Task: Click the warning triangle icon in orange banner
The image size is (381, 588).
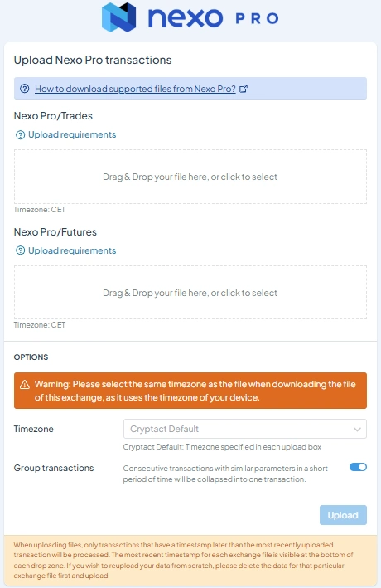Action: pyautogui.click(x=25, y=385)
